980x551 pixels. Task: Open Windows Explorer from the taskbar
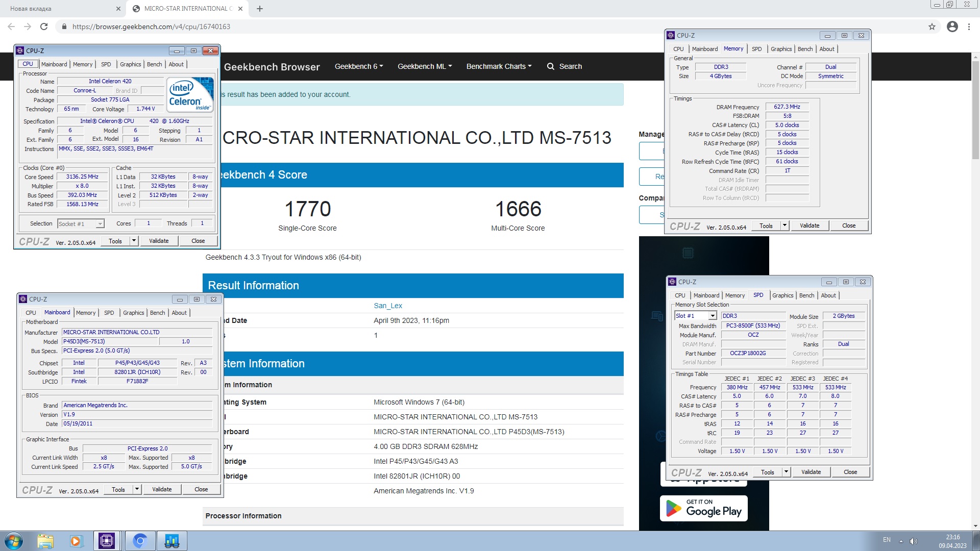45,541
